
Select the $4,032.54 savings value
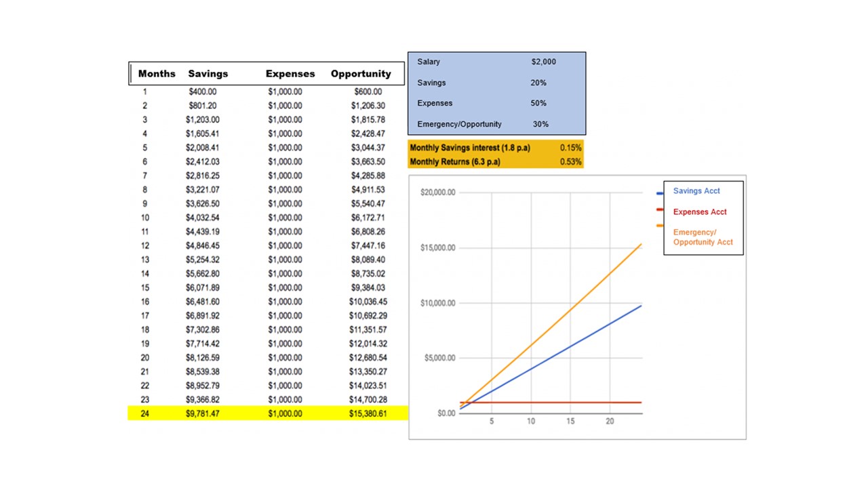point(203,218)
